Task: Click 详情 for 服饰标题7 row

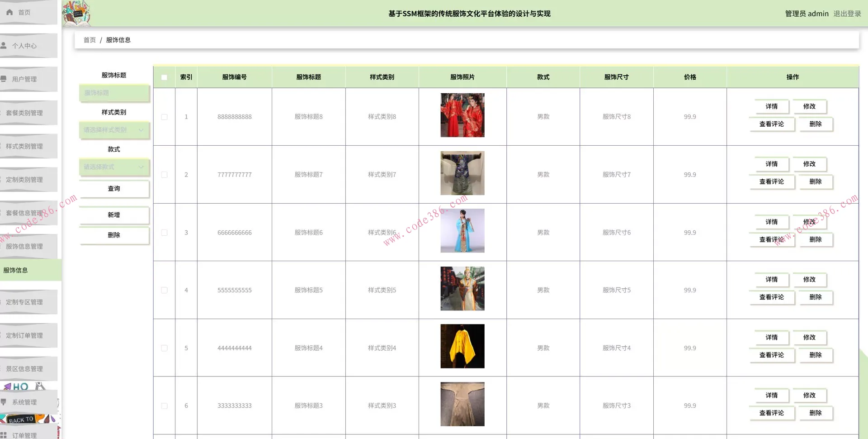Action: pyautogui.click(x=772, y=164)
